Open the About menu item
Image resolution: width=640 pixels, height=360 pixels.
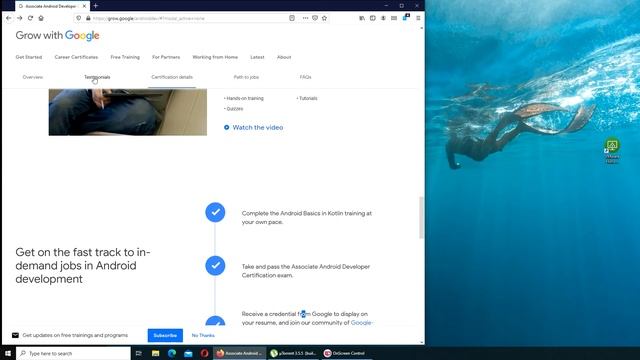coord(284,57)
